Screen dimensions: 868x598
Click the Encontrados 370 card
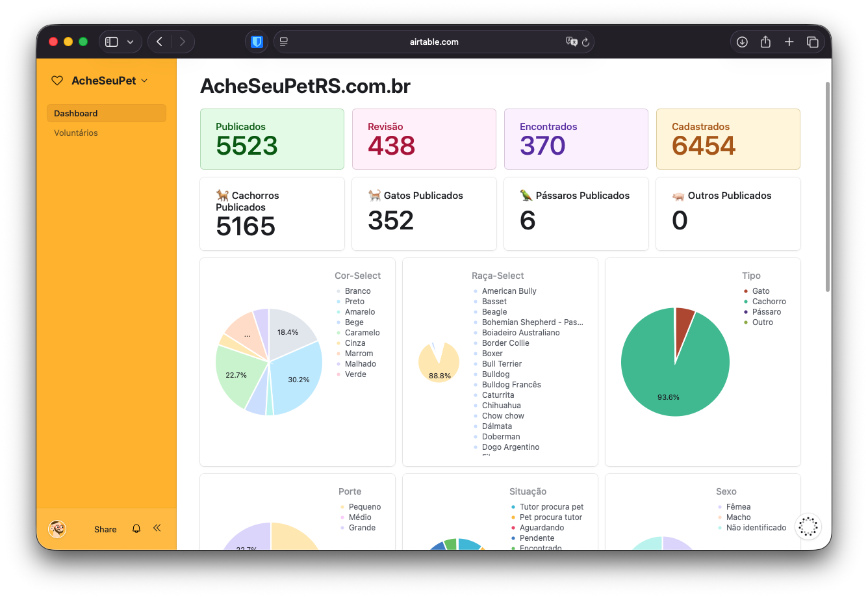click(x=576, y=139)
